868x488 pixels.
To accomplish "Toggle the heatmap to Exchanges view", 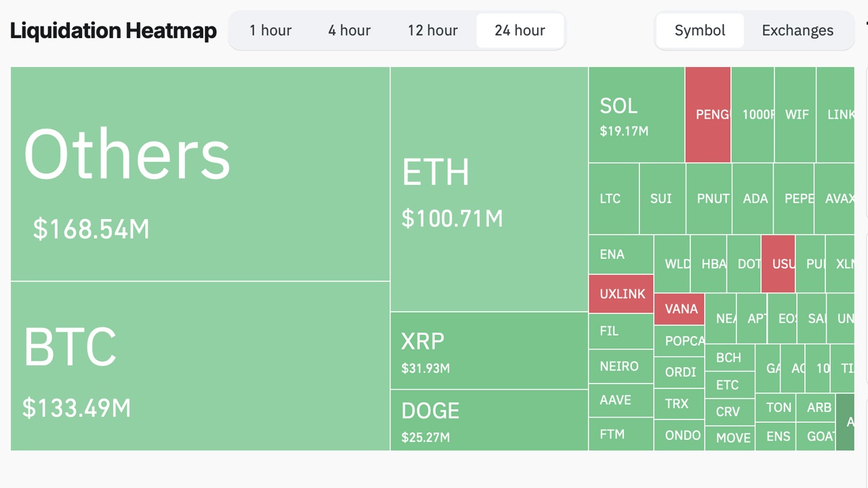I will coord(797,30).
